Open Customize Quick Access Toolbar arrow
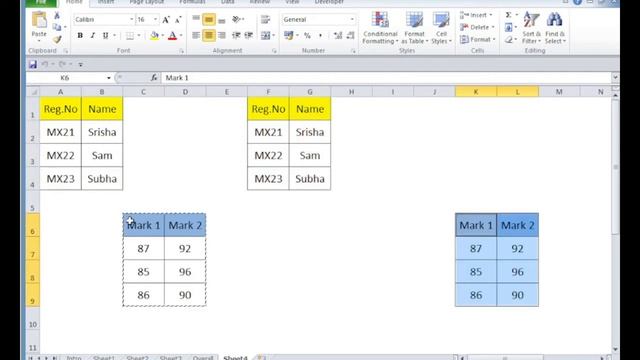The height and width of the screenshot is (360, 640). 80,64
